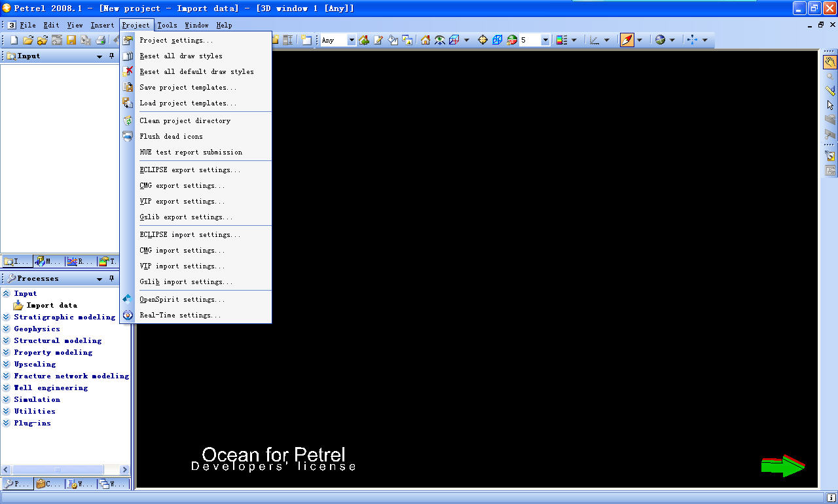
Task: Expand the Geophysics process group
Action: [x=7, y=329]
